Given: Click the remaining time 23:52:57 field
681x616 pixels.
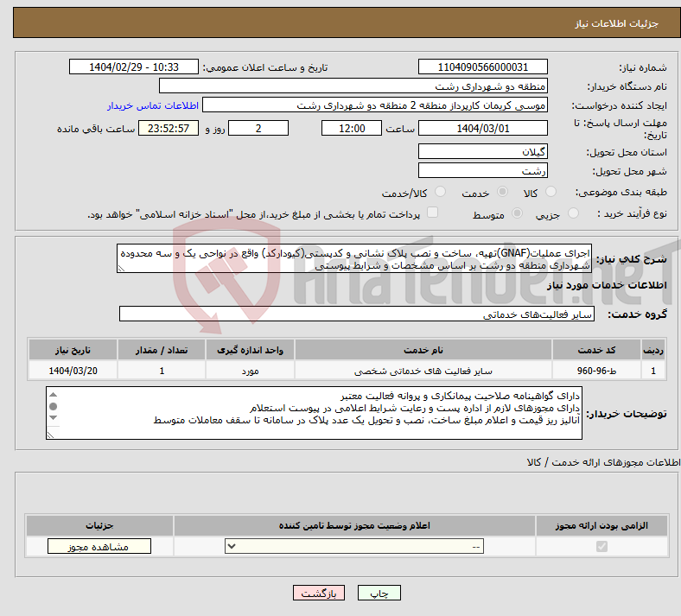Looking at the screenshot, I should coord(169,128).
